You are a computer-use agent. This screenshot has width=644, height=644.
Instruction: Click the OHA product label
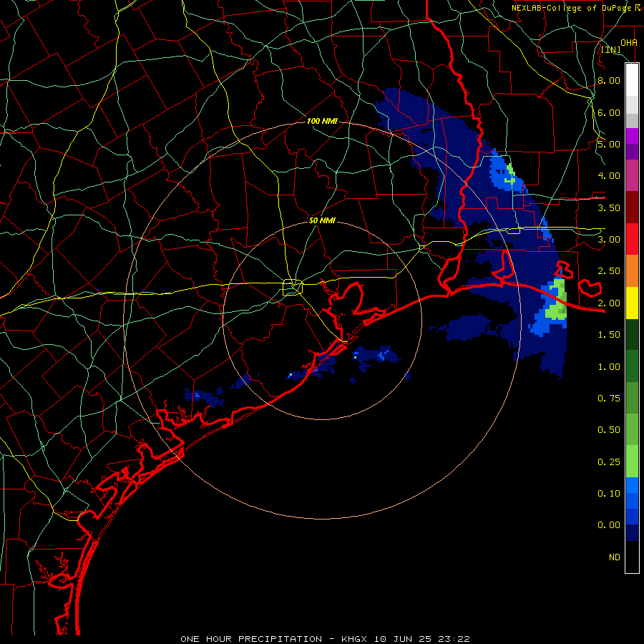628,42
